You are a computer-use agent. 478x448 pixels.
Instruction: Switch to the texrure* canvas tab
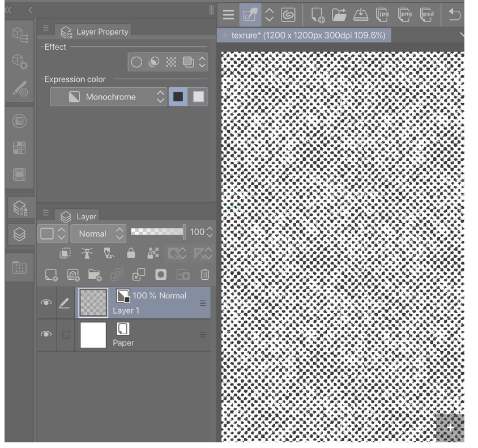304,35
